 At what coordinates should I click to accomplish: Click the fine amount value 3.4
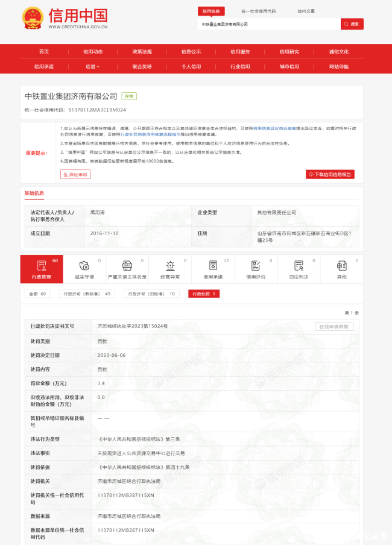point(101,383)
